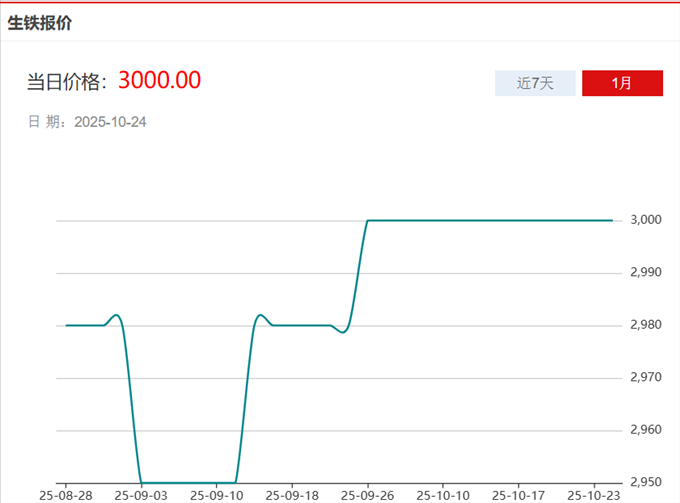Image resolution: width=680 pixels, height=503 pixels.
Task: Select x-axis date label 25-08-28
Action: point(67,495)
